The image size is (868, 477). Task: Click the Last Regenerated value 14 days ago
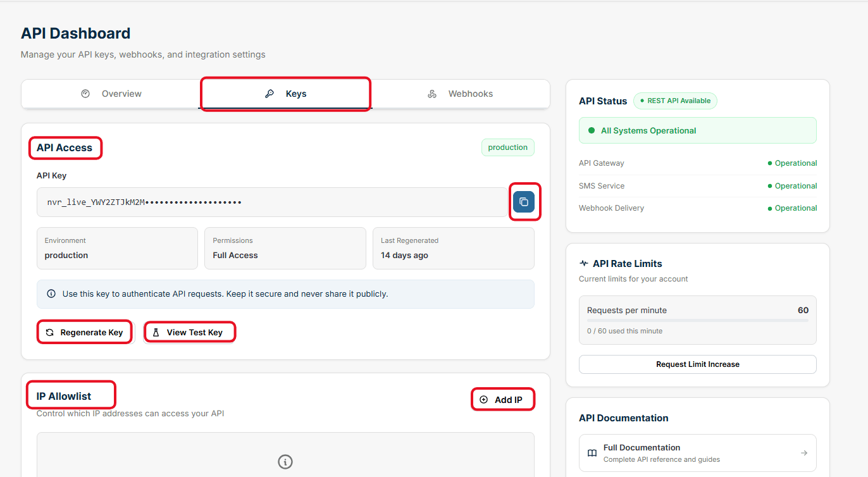[404, 256]
